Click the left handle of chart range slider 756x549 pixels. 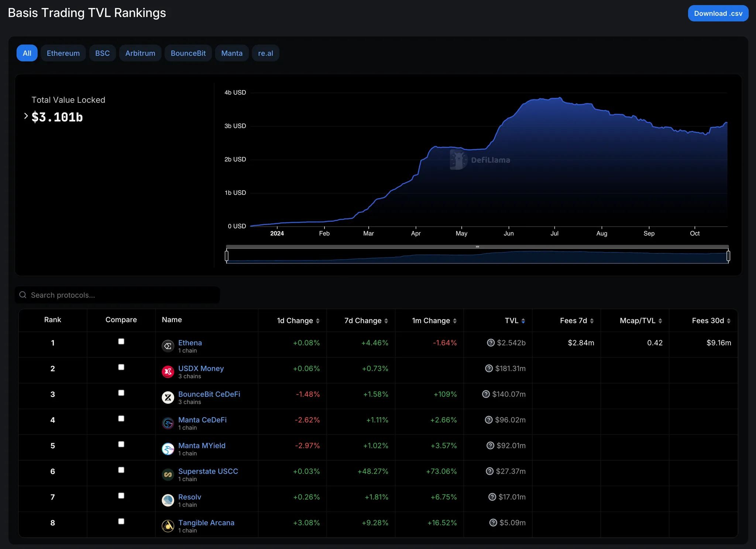tap(227, 256)
